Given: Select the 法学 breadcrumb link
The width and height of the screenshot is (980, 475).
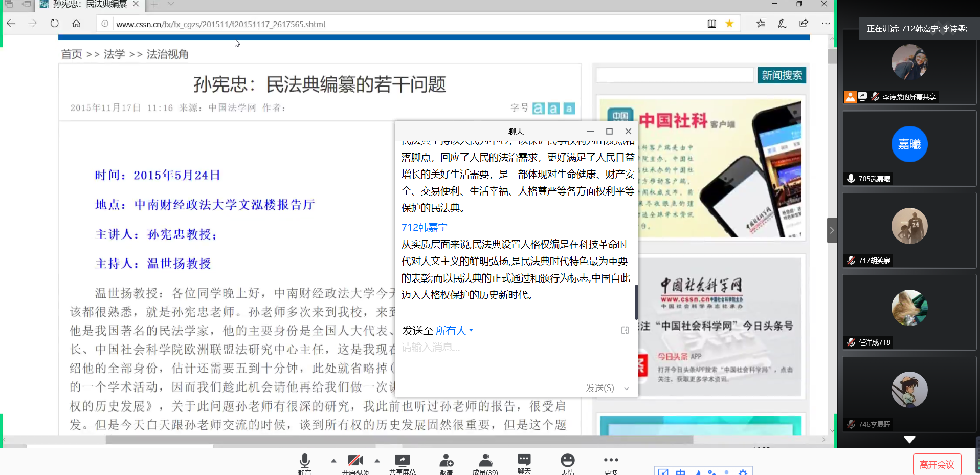Looking at the screenshot, I should click(114, 54).
